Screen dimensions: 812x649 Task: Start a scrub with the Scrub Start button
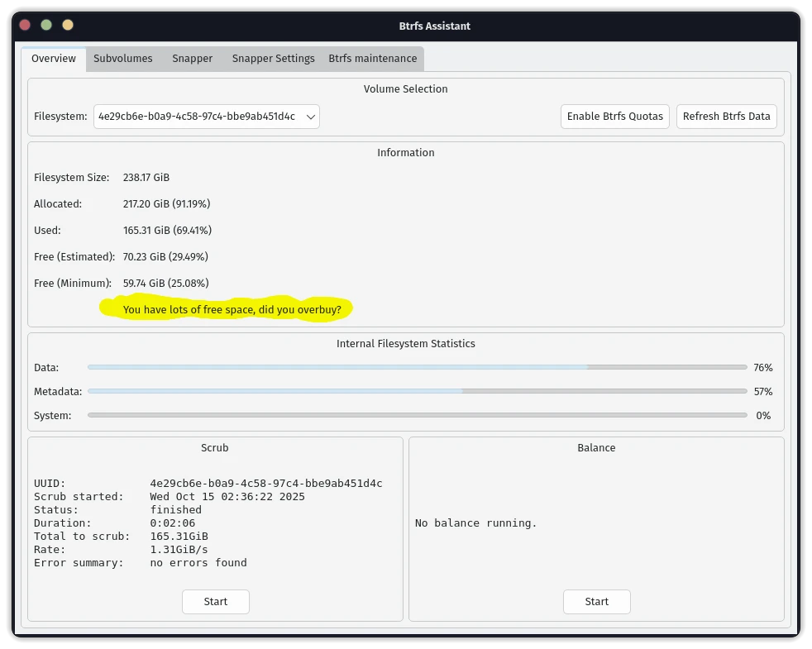point(215,602)
